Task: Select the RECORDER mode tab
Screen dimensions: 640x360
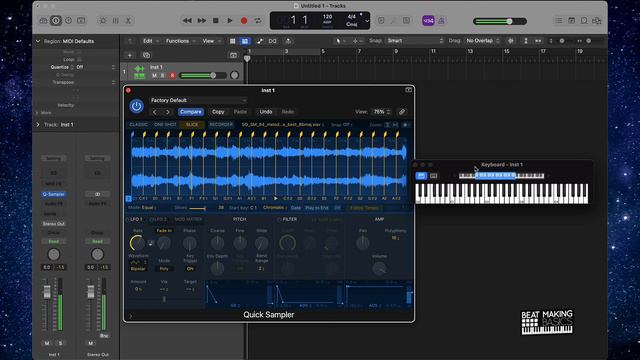Action: coord(221,124)
